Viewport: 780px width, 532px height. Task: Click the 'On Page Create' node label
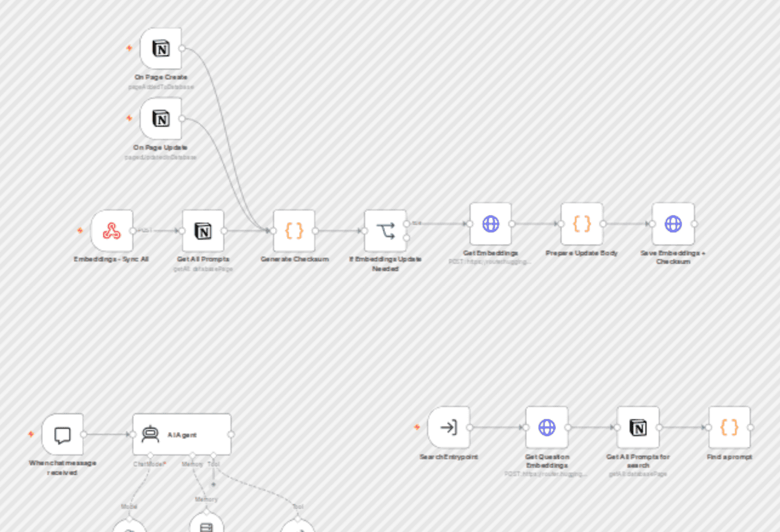pyautogui.click(x=161, y=78)
